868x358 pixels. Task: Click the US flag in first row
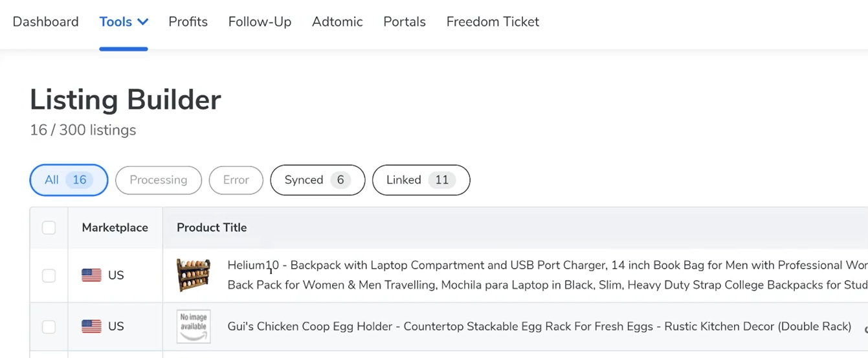(x=91, y=276)
